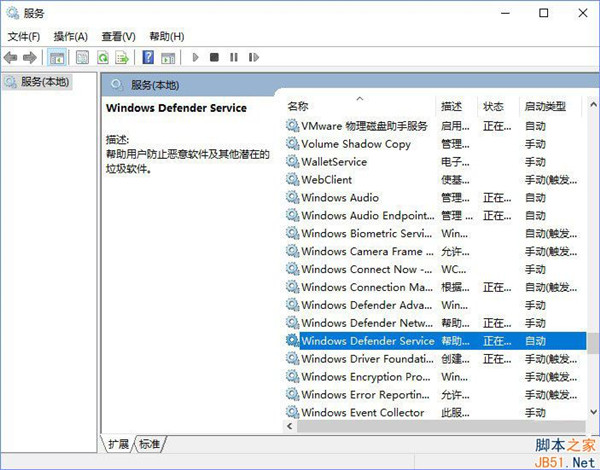This screenshot has width=600, height=470.
Task: Select Windows Connection Ma... service name
Action: 367,287
